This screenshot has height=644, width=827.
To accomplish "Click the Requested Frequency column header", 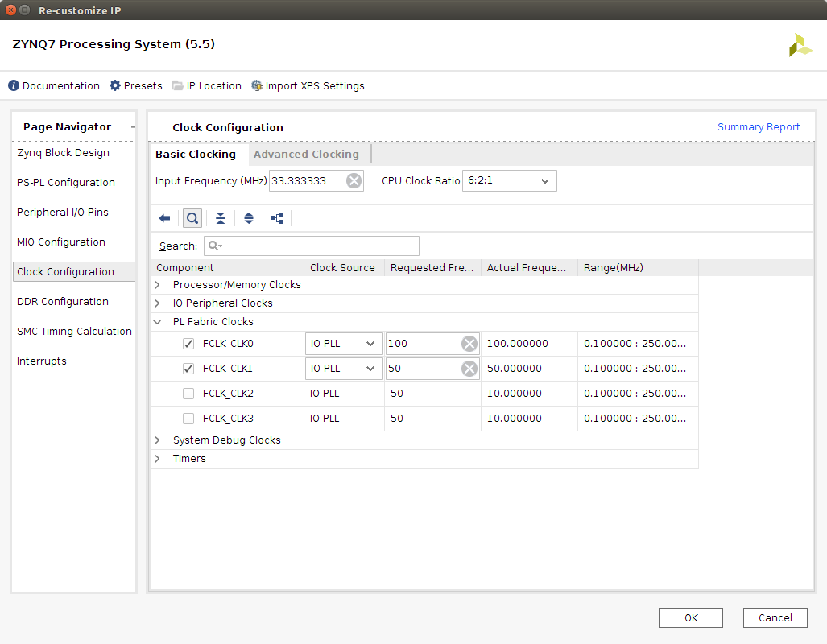I will (432, 268).
